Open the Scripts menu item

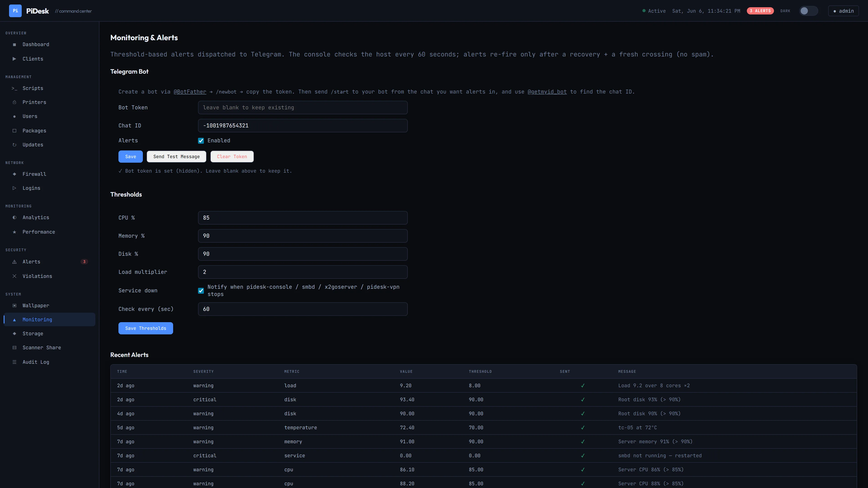49,88
